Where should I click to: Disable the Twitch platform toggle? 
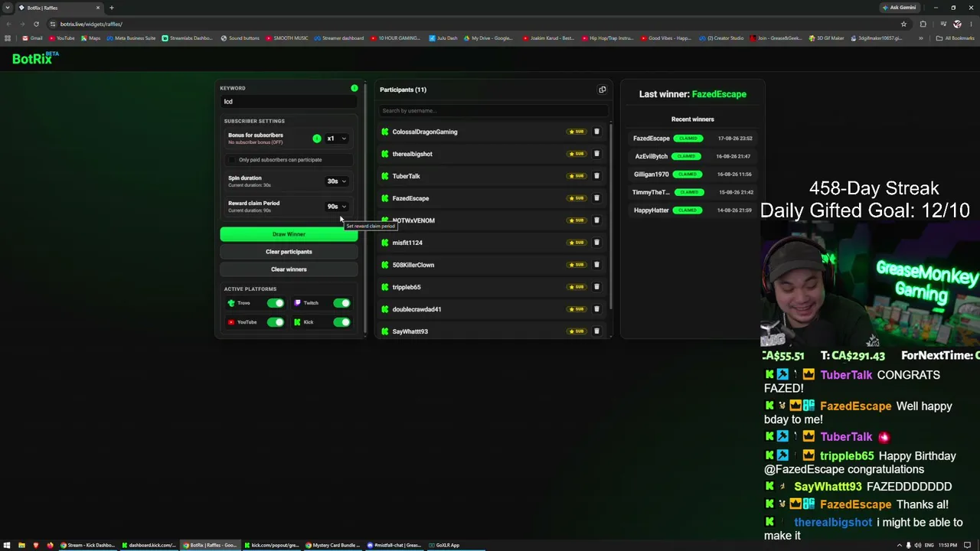[x=342, y=303]
